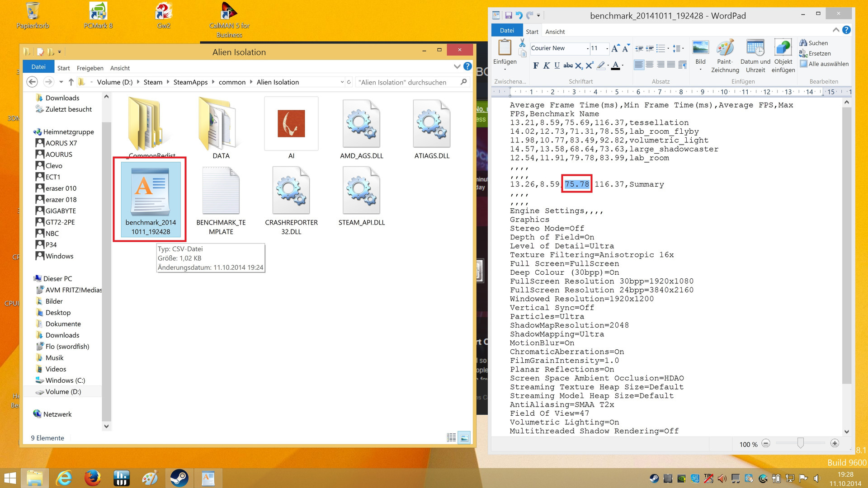This screenshot has height=488, width=868.
Task: Toggle italic (K) formatting in WordPad
Action: (546, 66)
